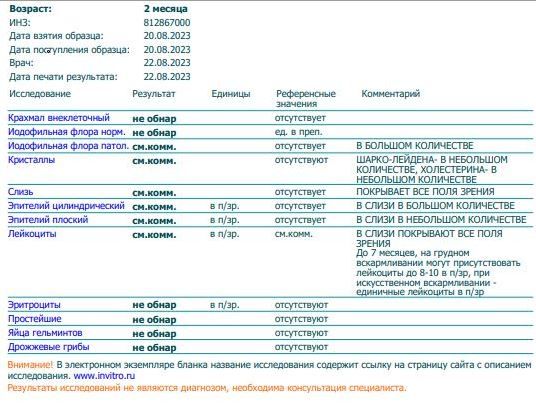Viewport: 536px width, 403px height.
Task: Click the Врач row date 22.08.2023
Action: click(167, 63)
